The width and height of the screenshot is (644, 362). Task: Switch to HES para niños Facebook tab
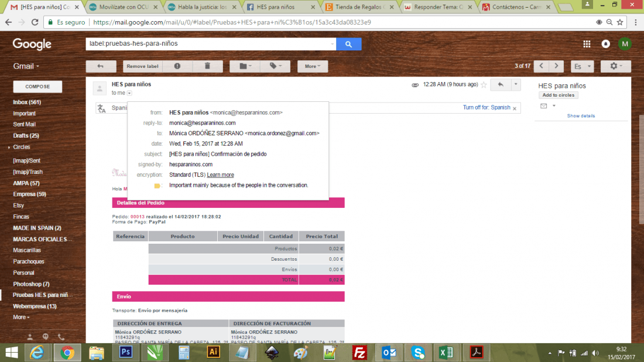click(x=282, y=7)
